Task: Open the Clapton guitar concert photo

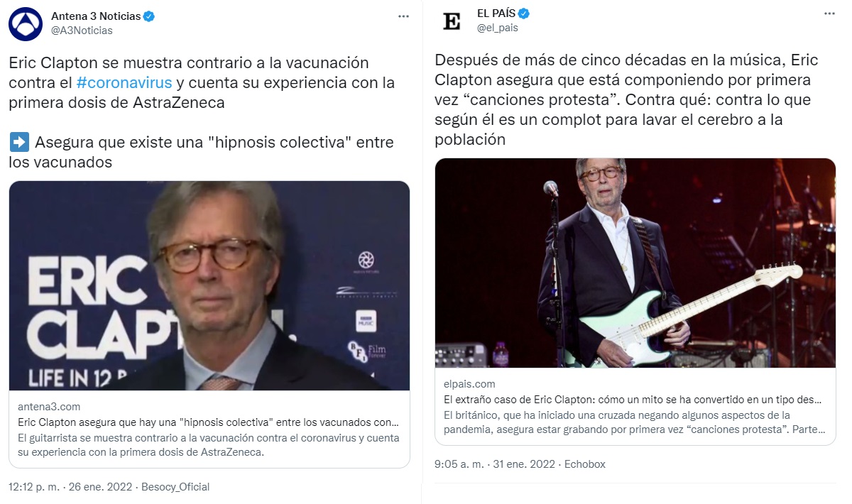Action: click(635, 263)
